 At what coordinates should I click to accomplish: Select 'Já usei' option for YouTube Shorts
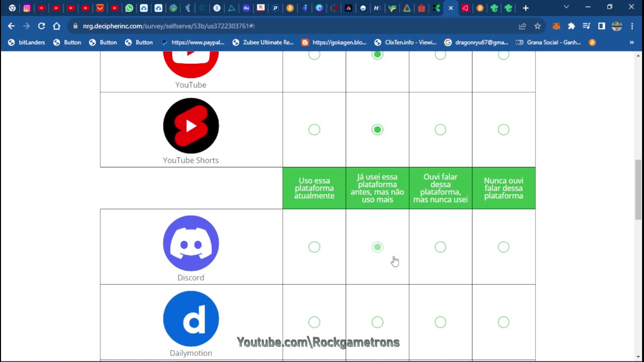[377, 130]
